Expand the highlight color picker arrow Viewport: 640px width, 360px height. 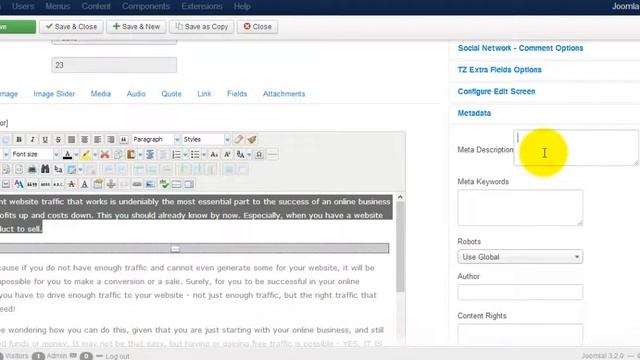point(95,155)
